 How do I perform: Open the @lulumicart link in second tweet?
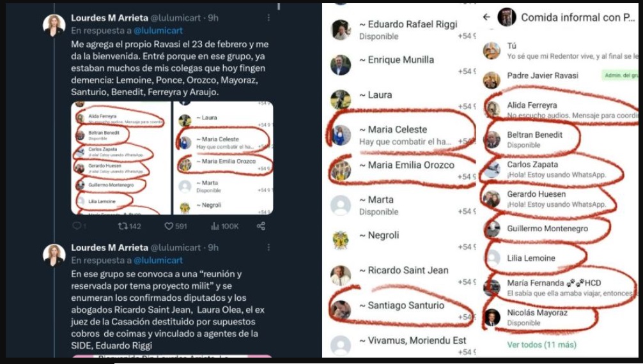tap(158, 260)
